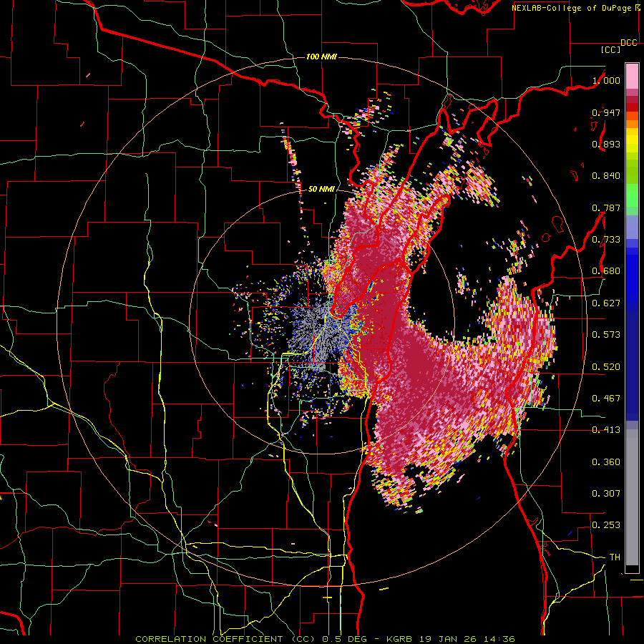Screen dimensions: 644x644
Task: Click the DCC label above the color scale
Action: click(628, 43)
